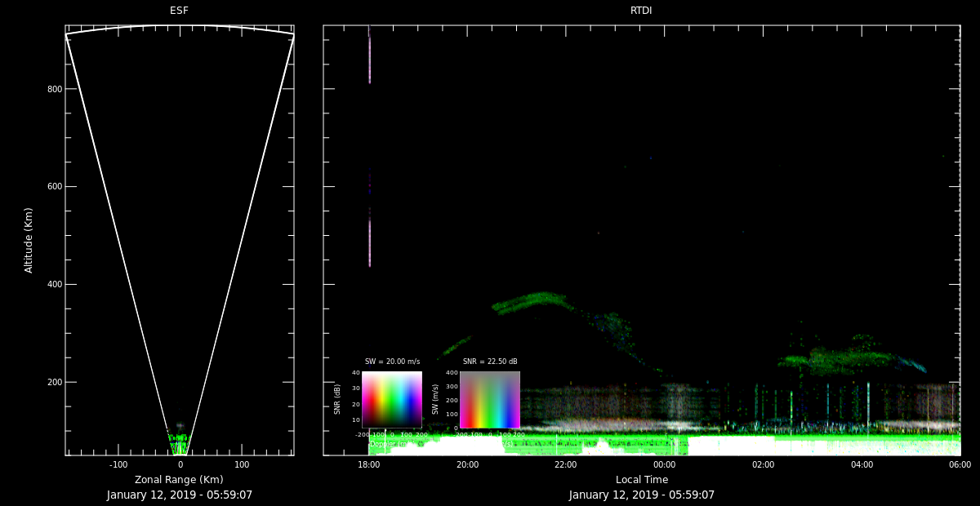Click the "20:00" time tick label
This screenshot has width=980, height=506.
(x=467, y=465)
